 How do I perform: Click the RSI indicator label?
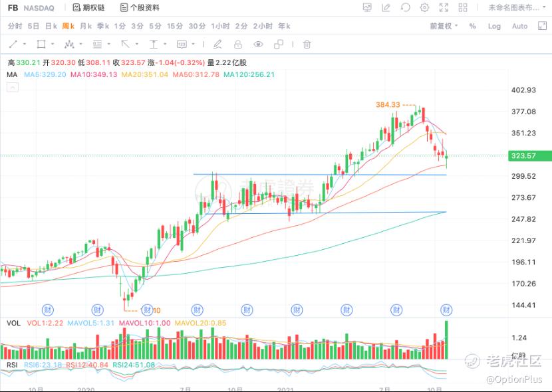tap(12, 365)
